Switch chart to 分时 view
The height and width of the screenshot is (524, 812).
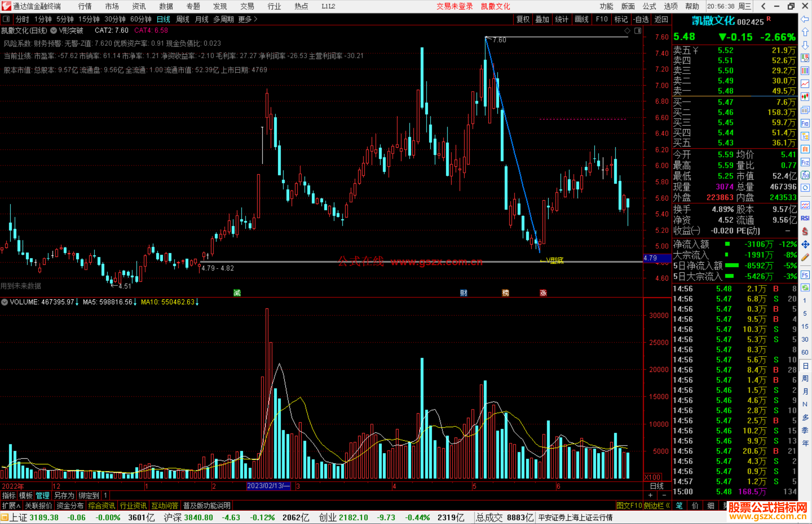click(x=22, y=19)
